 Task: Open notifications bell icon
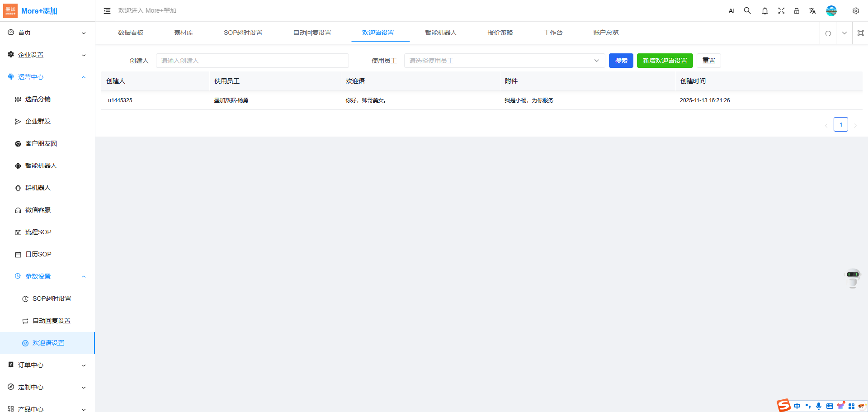point(764,11)
